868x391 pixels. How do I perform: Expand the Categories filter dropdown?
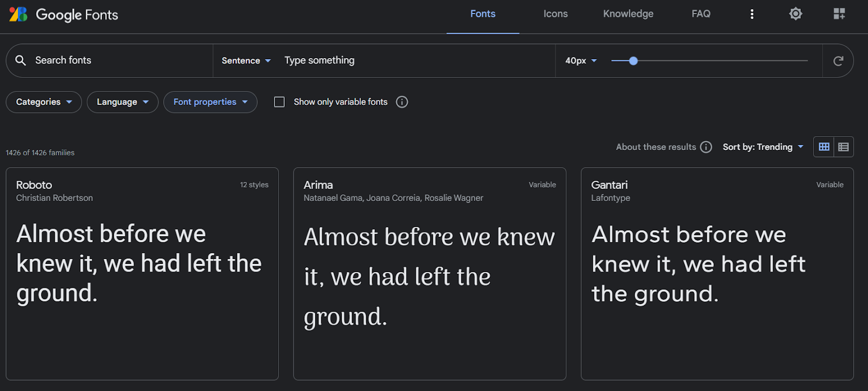[x=44, y=102]
